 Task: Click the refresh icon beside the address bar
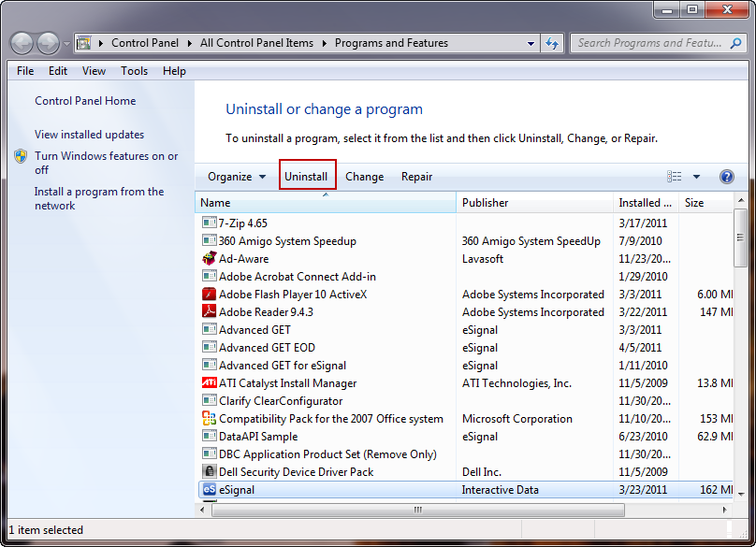point(552,43)
